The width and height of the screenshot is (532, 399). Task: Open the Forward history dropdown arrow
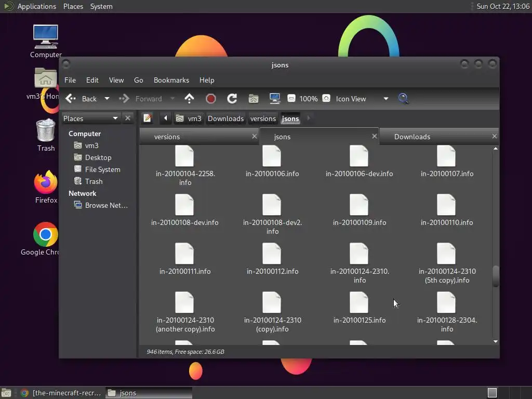click(x=172, y=99)
